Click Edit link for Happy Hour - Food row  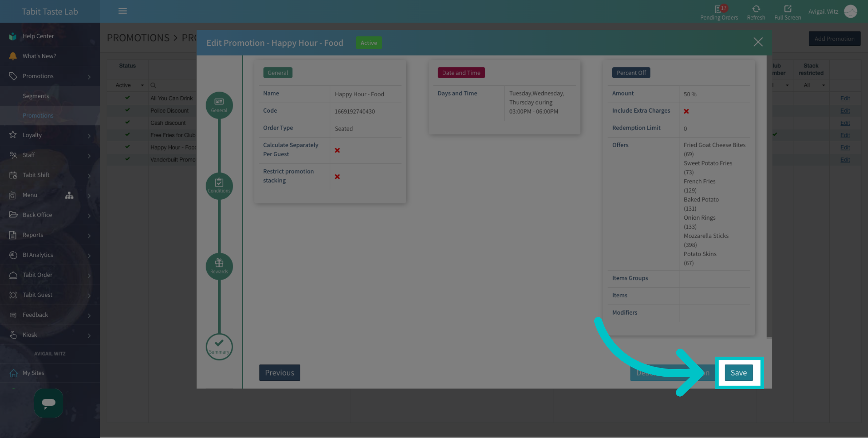pyautogui.click(x=845, y=147)
